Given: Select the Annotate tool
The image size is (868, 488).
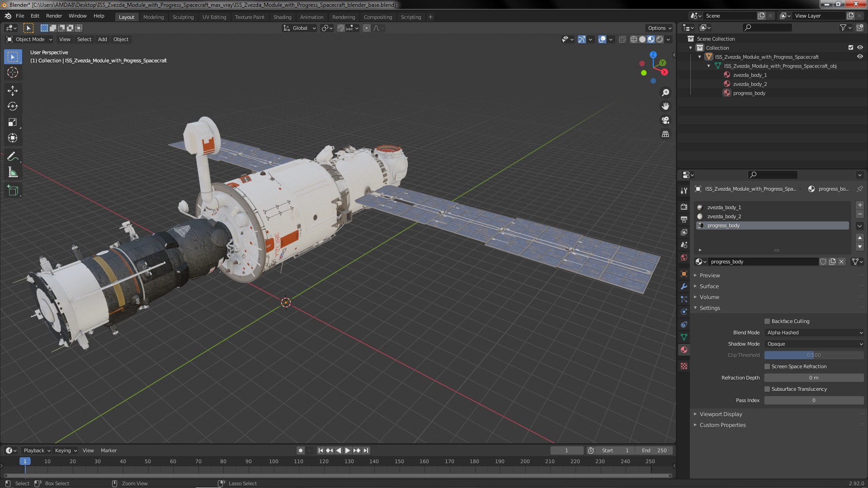Looking at the screenshot, I should (x=13, y=157).
